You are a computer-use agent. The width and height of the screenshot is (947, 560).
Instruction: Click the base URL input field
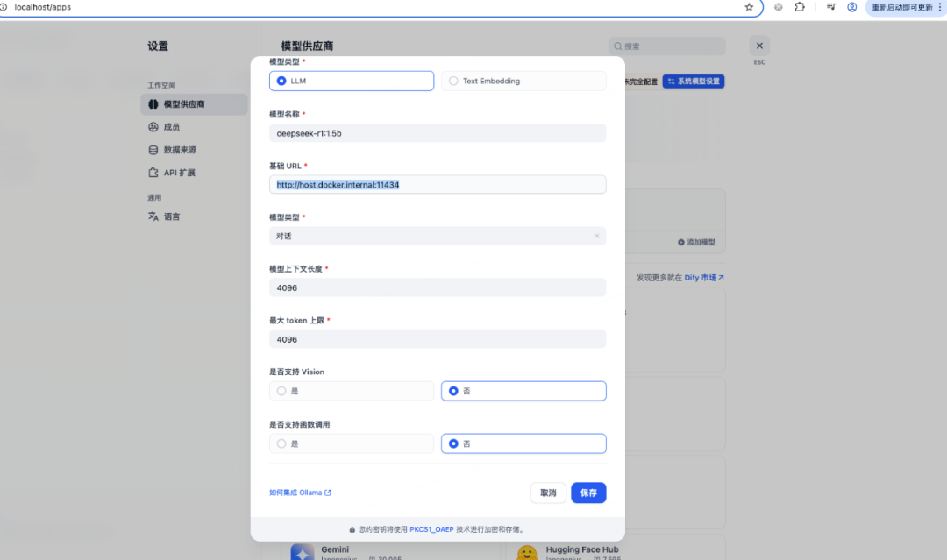pyautogui.click(x=438, y=185)
